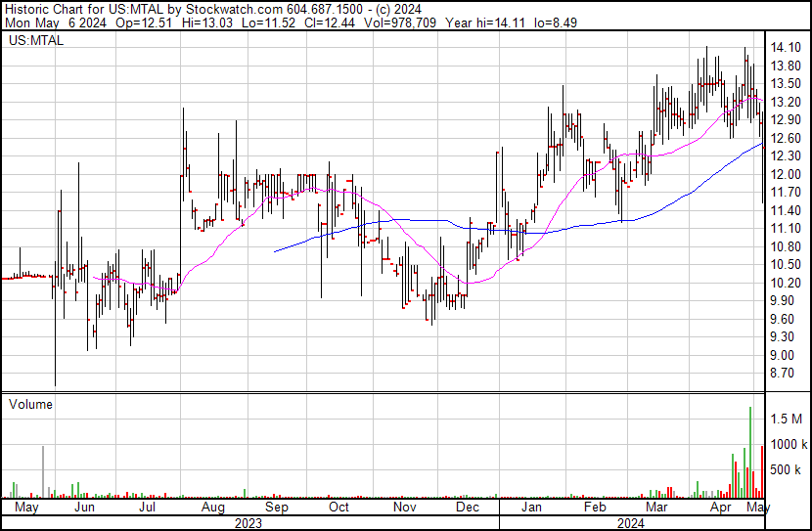Click the tall gray volume bar in May 2023

[43, 471]
